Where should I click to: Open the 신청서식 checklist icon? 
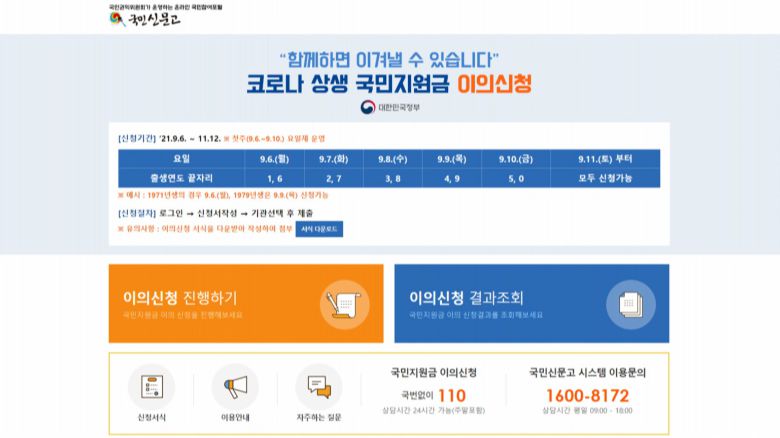pyautogui.click(x=150, y=385)
